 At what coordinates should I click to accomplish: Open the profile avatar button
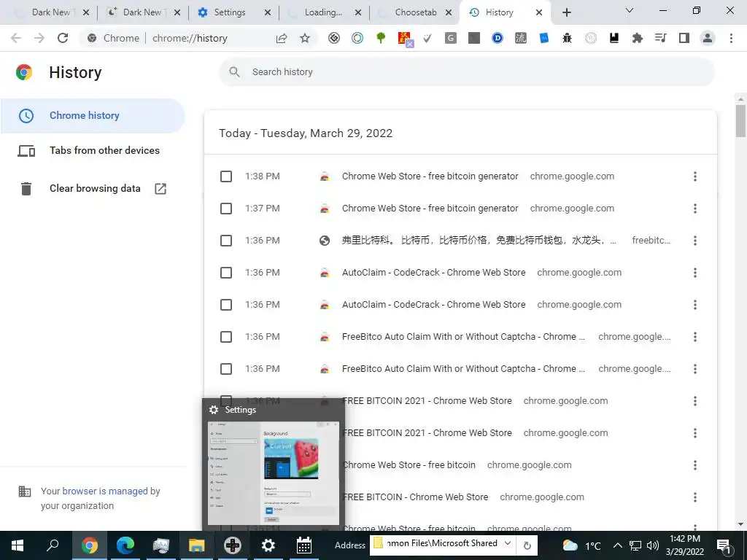[x=708, y=38]
